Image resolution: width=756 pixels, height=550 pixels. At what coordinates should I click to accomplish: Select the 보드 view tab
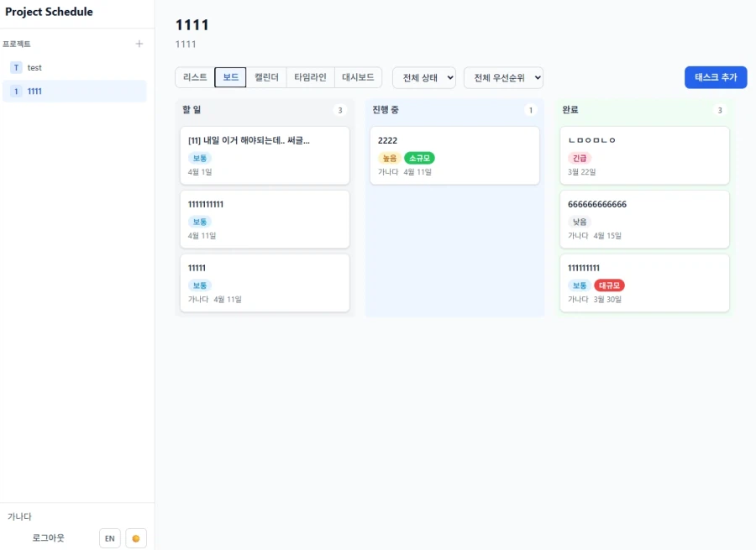click(x=230, y=77)
